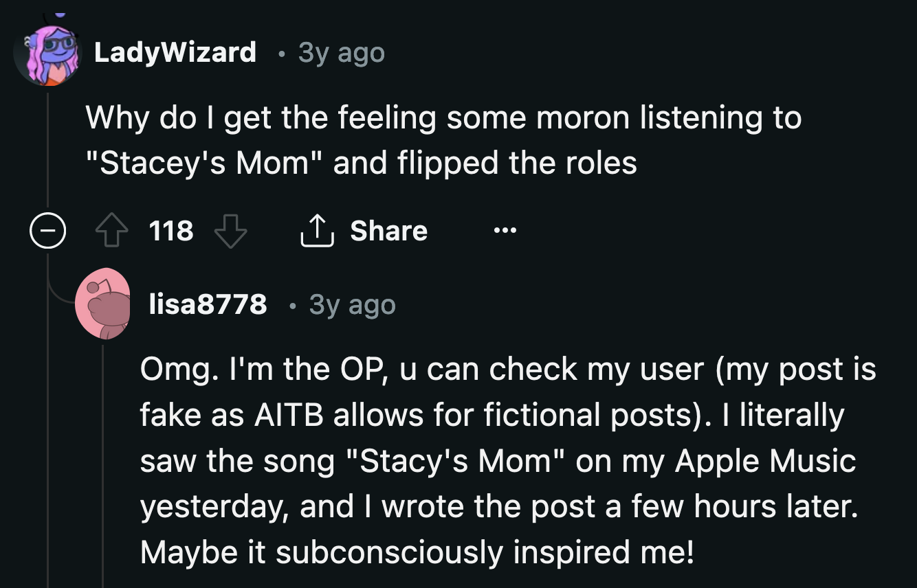
Task: Select the upward share arrow next to Share
Action: tap(318, 230)
